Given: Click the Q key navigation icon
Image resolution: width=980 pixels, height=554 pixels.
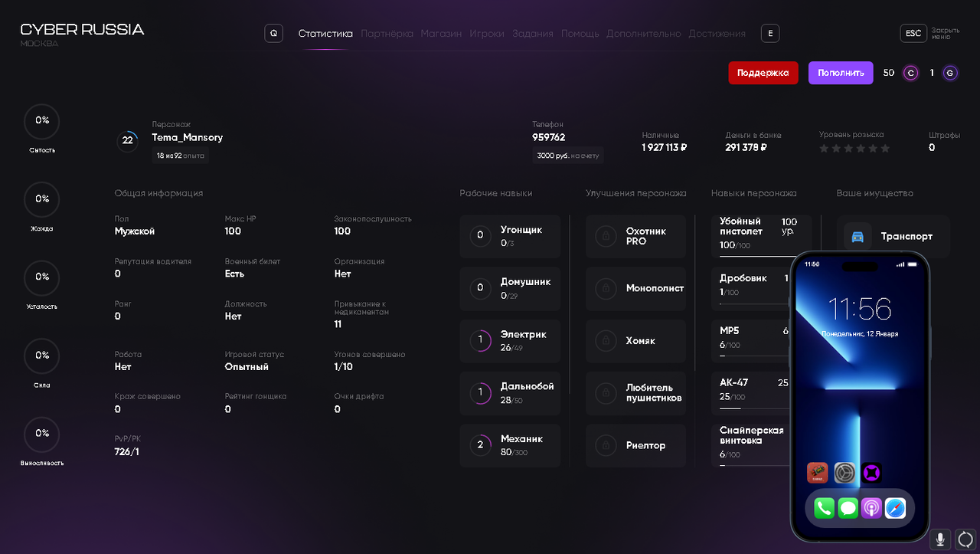Looking at the screenshot, I should (x=273, y=33).
